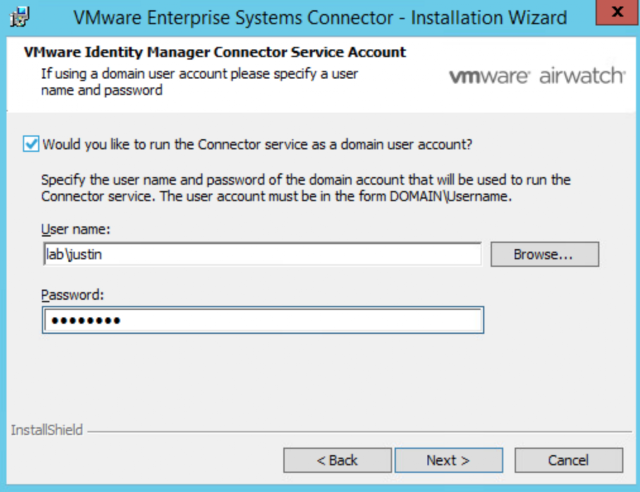Click the masked password dots
The height and width of the screenshot is (492, 640).
tap(85, 321)
